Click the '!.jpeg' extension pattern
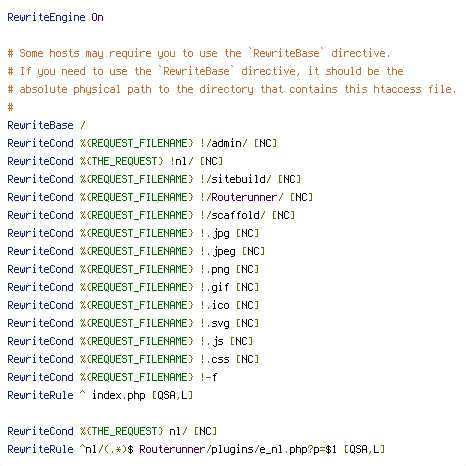Screen dimensions: 466x466 pyautogui.click(x=218, y=251)
